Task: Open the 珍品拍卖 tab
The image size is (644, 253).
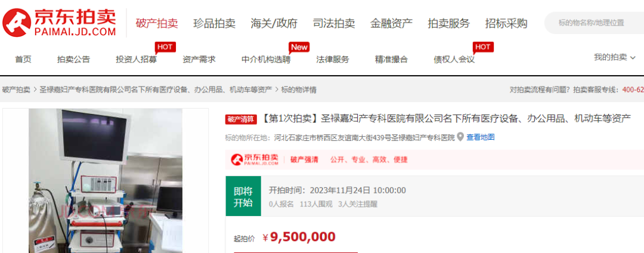Action: pyautogui.click(x=215, y=23)
